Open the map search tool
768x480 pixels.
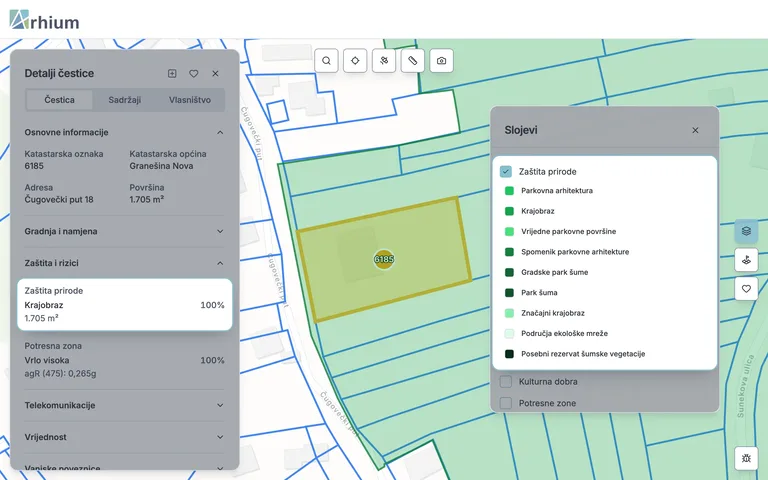[326, 61]
